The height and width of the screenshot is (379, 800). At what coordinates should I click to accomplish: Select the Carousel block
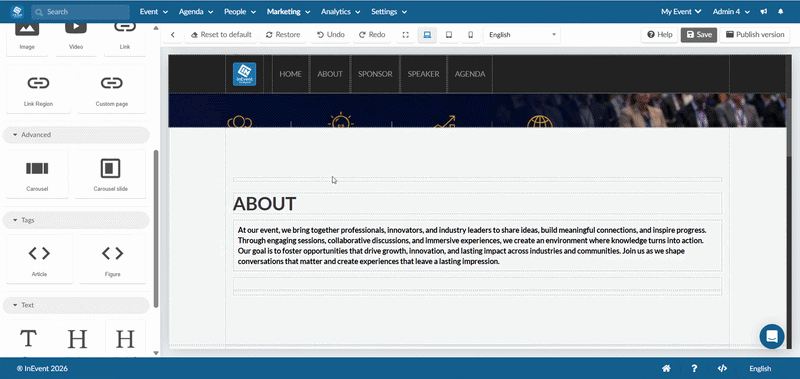(37, 173)
